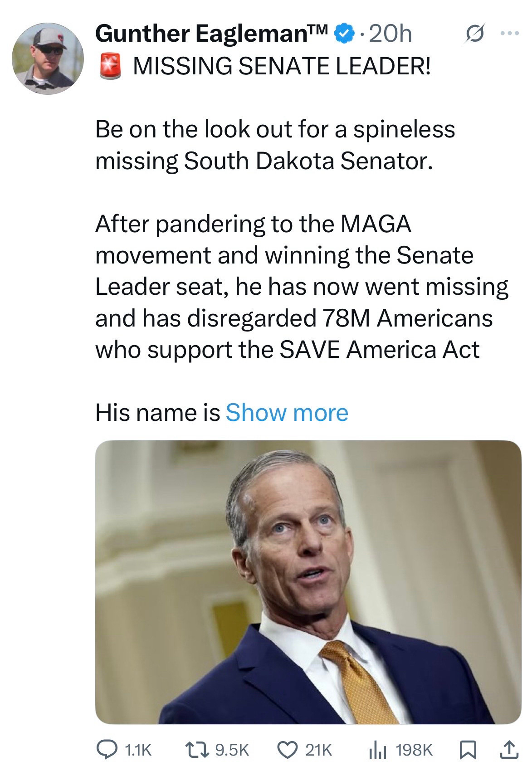Screen dimensions: 532x771
Task: Expand the post with Show more
Action: (287, 413)
